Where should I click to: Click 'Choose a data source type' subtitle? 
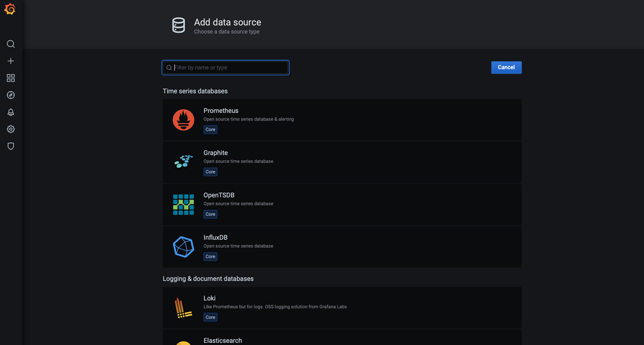tap(227, 32)
